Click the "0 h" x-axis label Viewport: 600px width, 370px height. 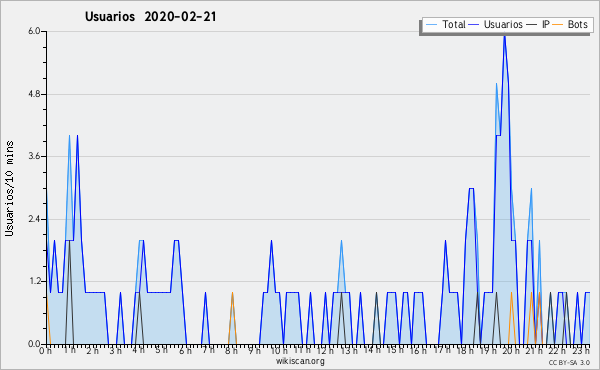[46, 351]
